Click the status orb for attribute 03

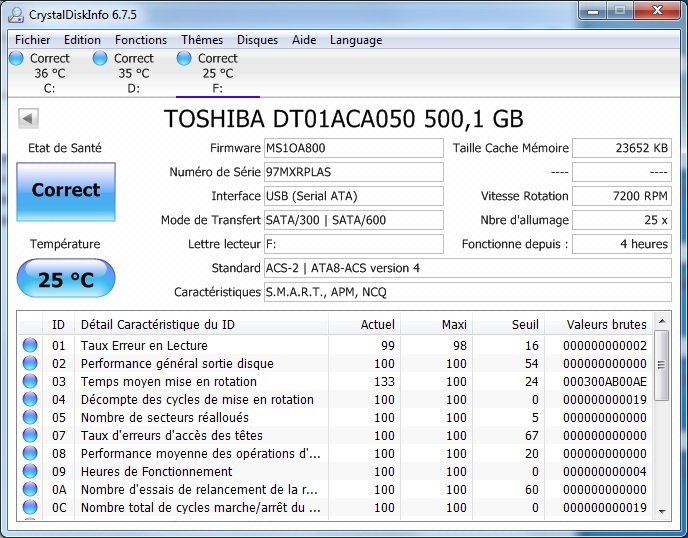click(x=30, y=381)
